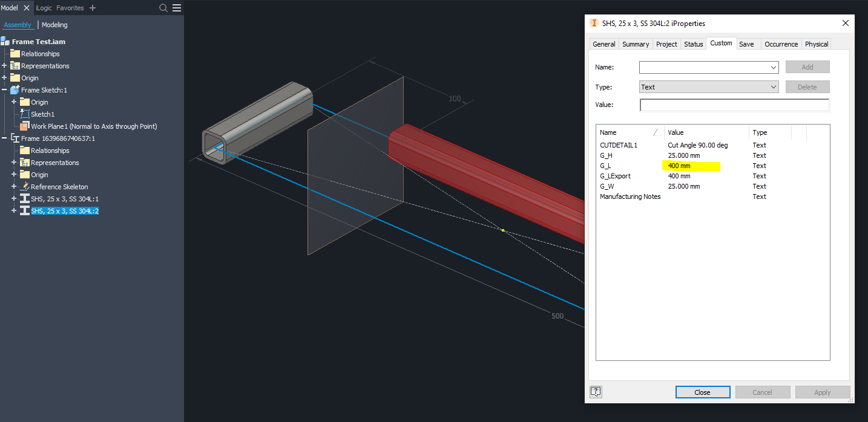Switch to the Modeling view
Viewport: 868px width, 422px height.
pyautogui.click(x=54, y=25)
